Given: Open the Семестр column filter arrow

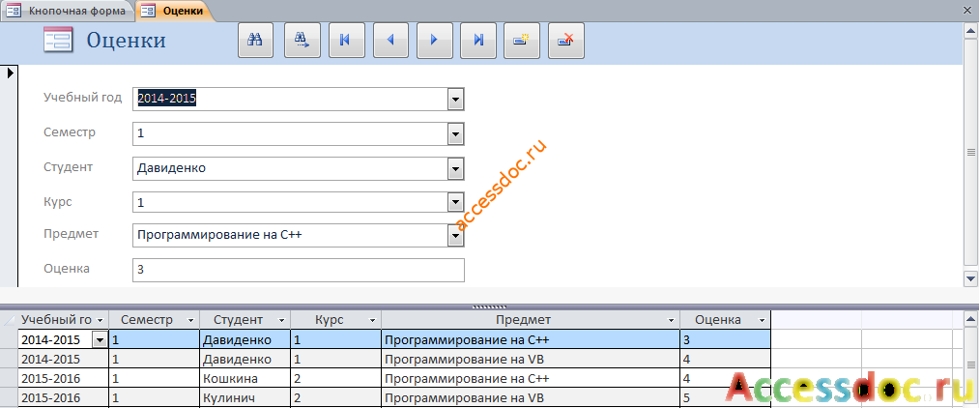Looking at the screenshot, I should pyautogui.click(x=190, y=320).
